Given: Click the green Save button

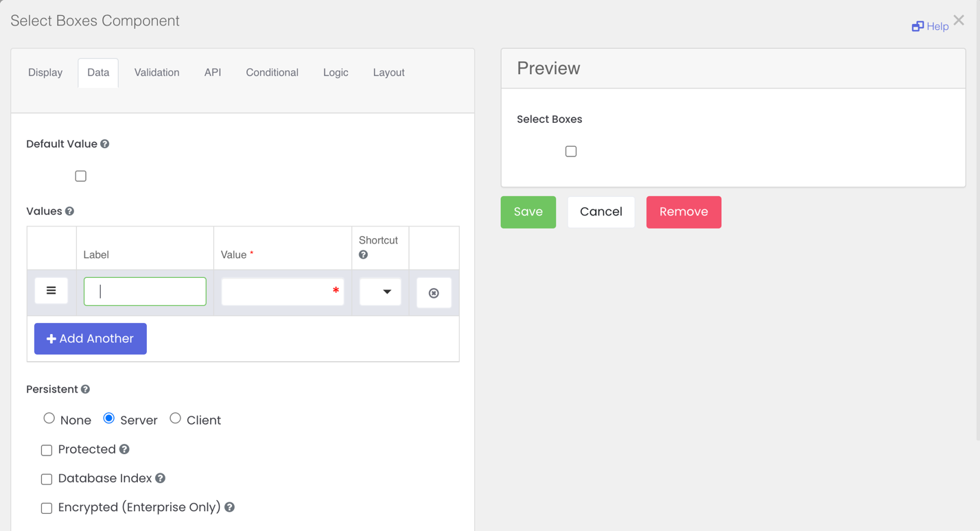Looking at the screenshot, I should pyautogui.click(x=528, y=212).
